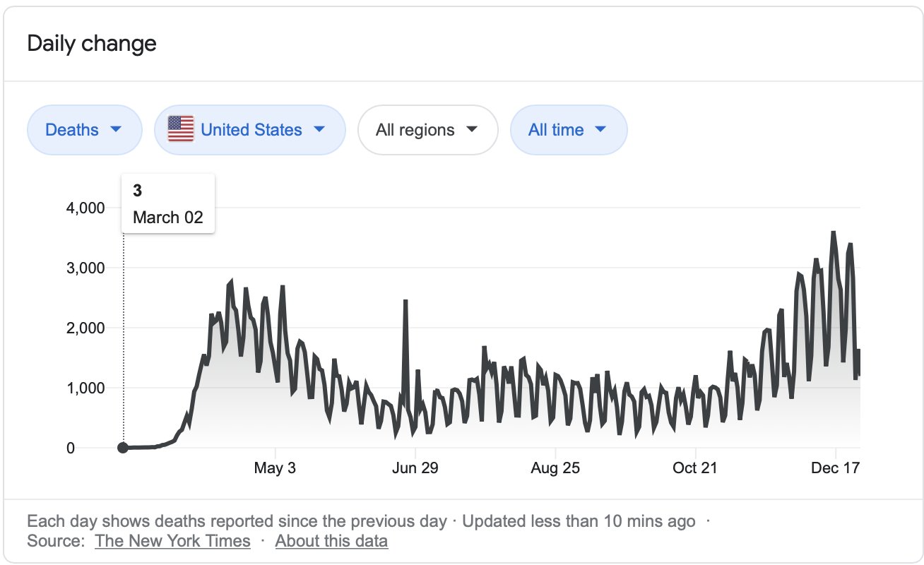This screenshot has width=924, height=565.
Task: Expand the All regions dropdown
Action: (427, 130)
